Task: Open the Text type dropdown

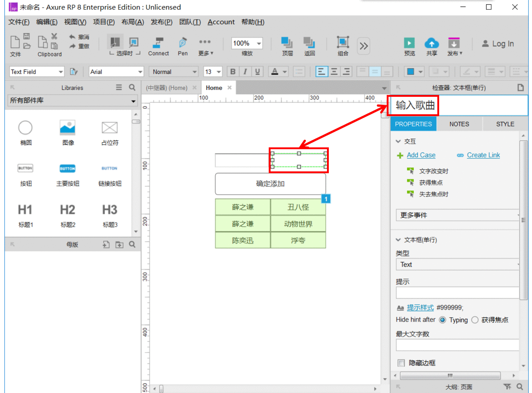Action: 457,265
